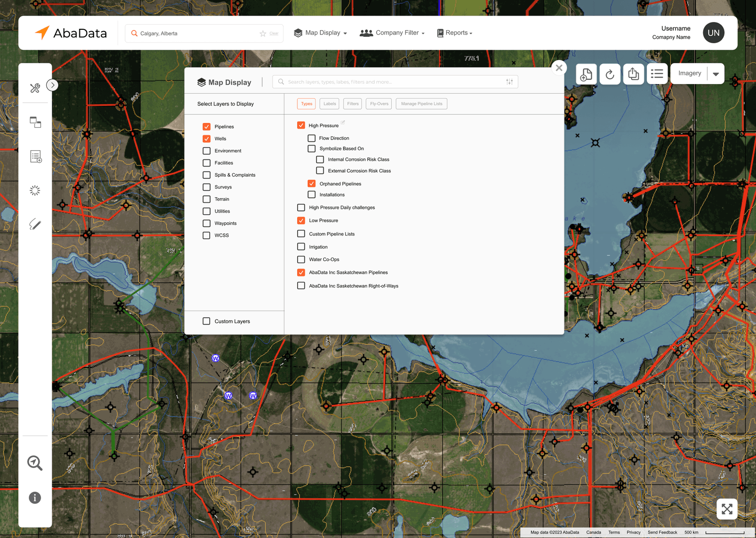Click the Send Feedback link
The image size is (756, 538).
point(662,532)
